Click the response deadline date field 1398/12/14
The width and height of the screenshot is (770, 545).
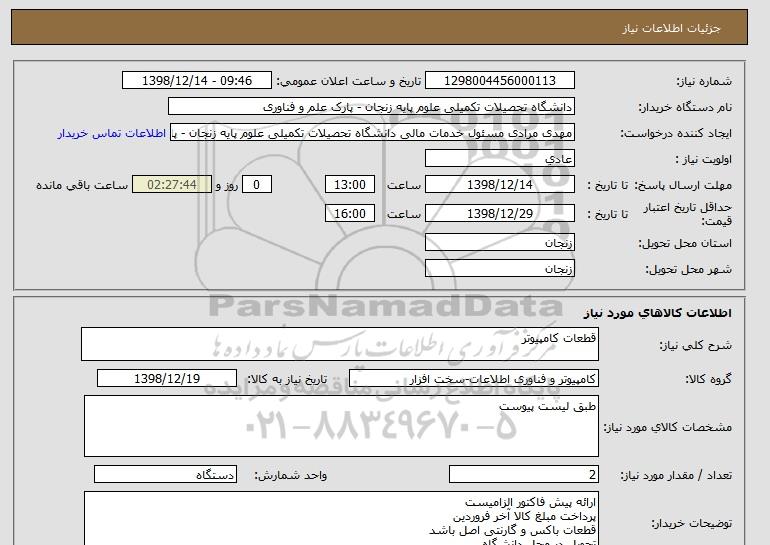tap(500, 185)
